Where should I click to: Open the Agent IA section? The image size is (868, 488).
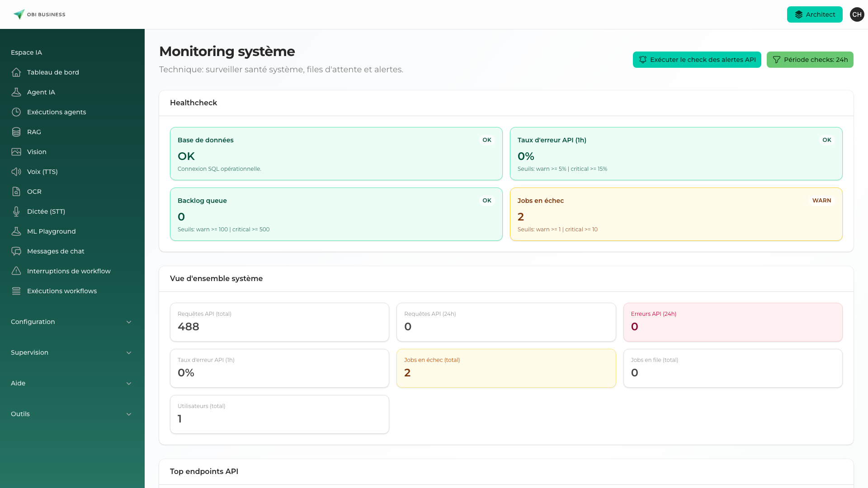[42, 92]
